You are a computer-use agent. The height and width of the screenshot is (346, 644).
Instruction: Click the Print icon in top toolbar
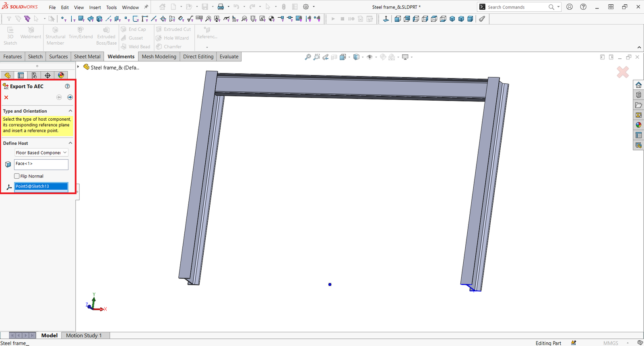click(221, 7)
